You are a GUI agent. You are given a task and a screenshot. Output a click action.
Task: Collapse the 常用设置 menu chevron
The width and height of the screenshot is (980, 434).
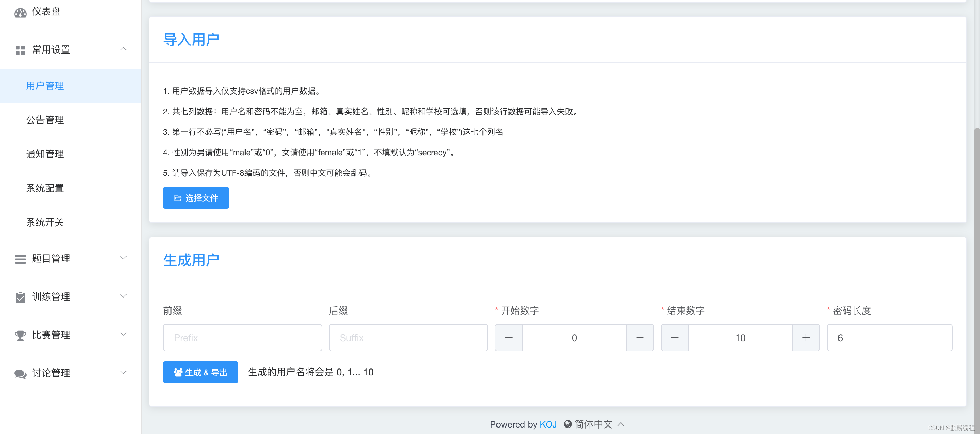[123, 49]
